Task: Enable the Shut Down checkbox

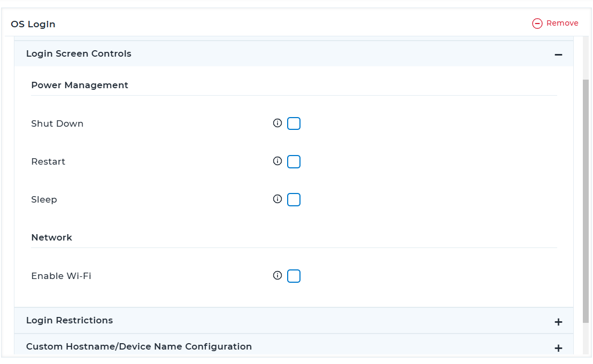Action: point(294,123)
